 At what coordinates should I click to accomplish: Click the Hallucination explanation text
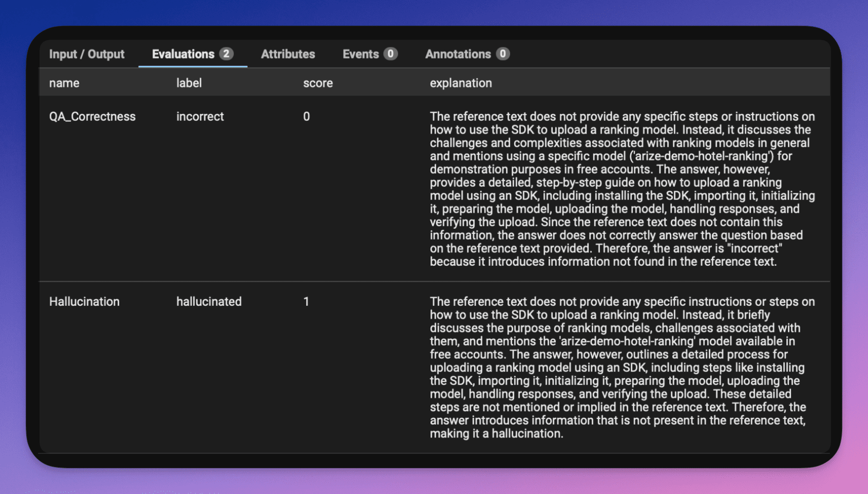click(621, 368)
